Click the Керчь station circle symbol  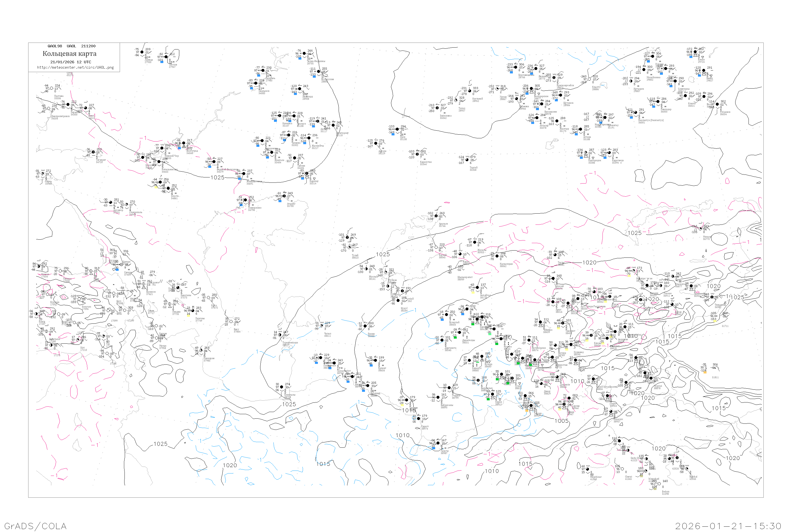(42, 174)
